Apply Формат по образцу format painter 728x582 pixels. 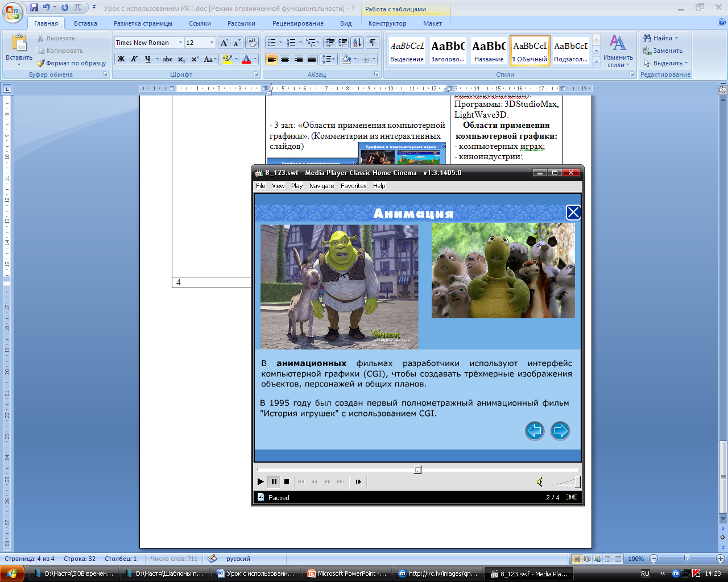(71, 63)
